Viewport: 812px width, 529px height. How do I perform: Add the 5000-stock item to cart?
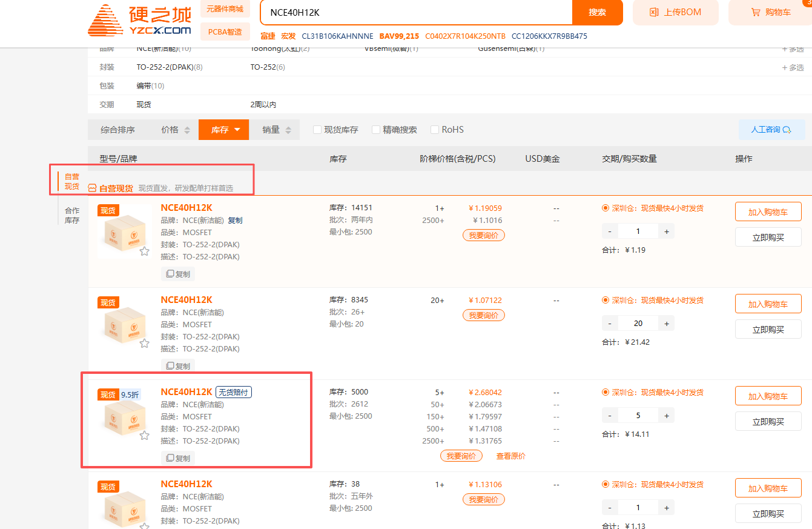[x=768, y=396]
